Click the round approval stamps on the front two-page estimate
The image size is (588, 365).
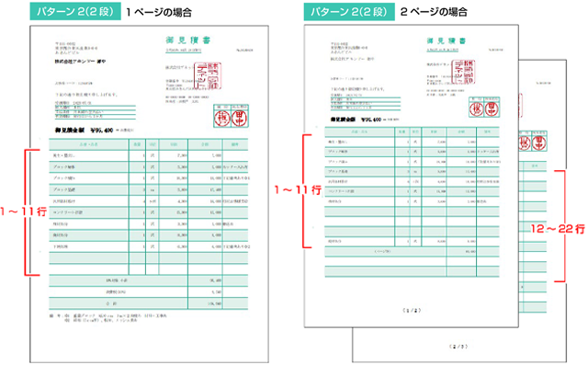pyautogui.click(x=484, y=108)
